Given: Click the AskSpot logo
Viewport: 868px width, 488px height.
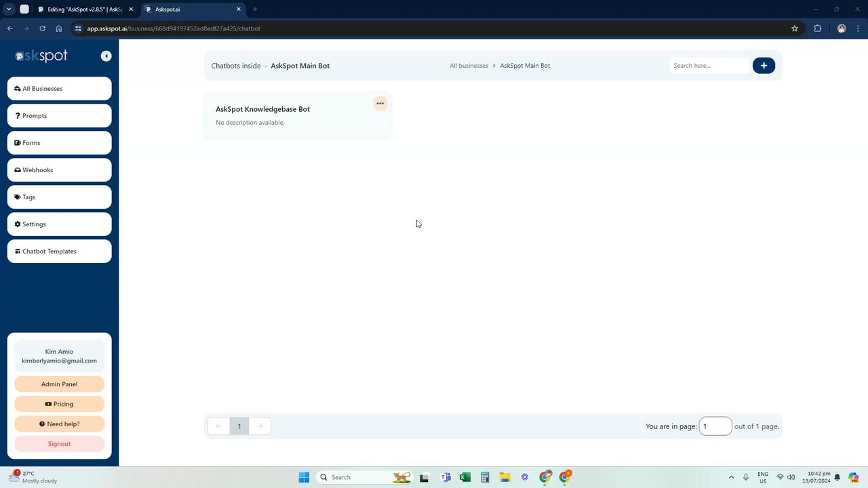Looking at the screenshot, I should (41, 56).
